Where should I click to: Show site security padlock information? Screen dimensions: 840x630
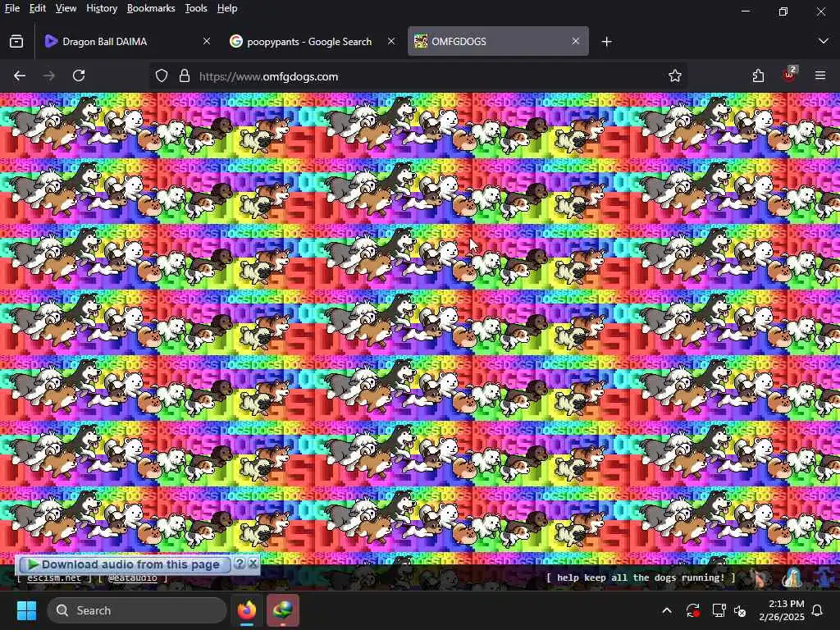tap(185, 76)
